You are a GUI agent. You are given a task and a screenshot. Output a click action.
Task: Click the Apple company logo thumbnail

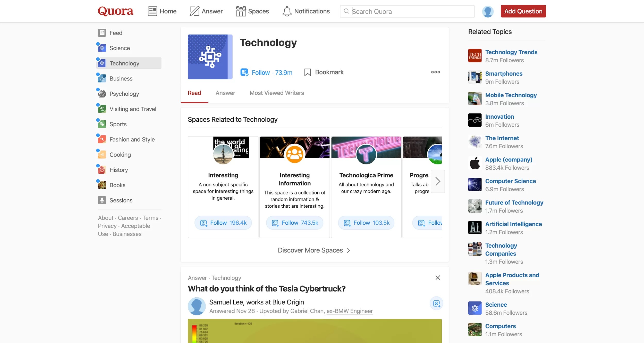tap(475, 163)
